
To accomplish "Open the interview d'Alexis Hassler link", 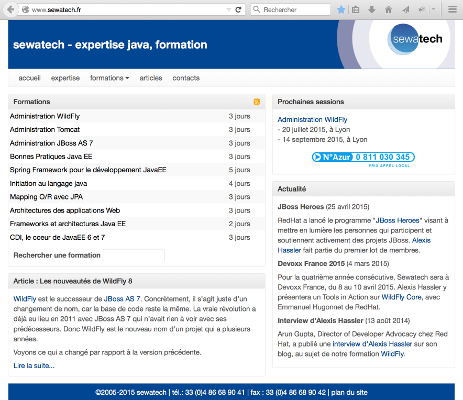I will click(x=372, y=344).
